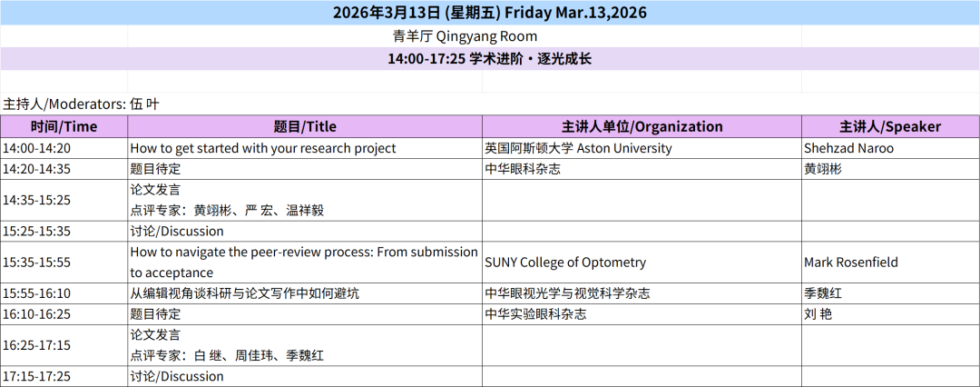
Task: Click the 14:20-14:35 time cell
Action: pos(36,168)
